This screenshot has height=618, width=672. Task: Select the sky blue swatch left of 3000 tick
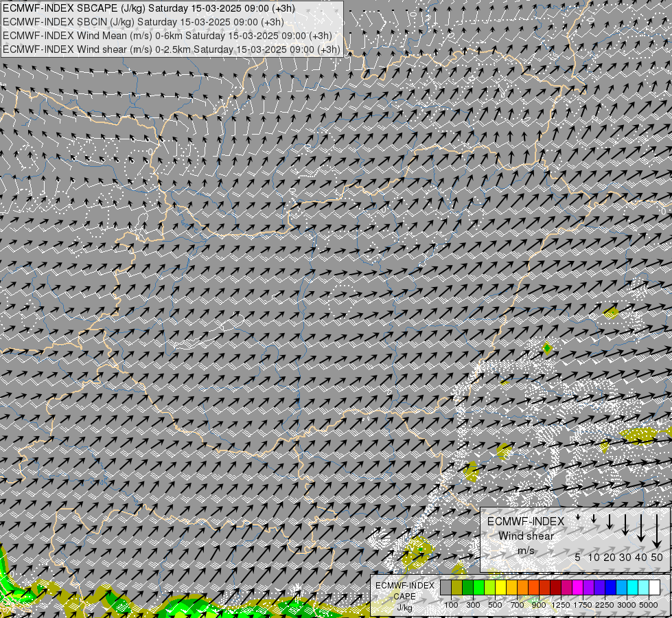pyautogui.click(x=621, y=588)
